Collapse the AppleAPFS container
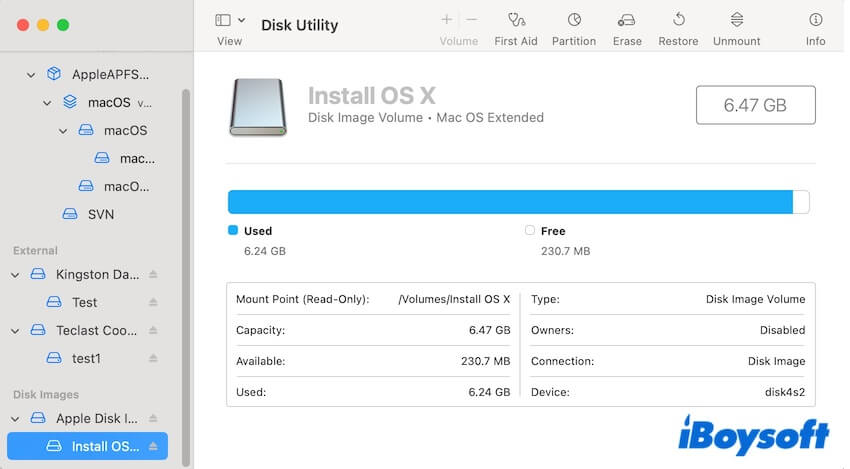Image resolution: width=850 pixels, height=469 pixels. coord(31,74)
